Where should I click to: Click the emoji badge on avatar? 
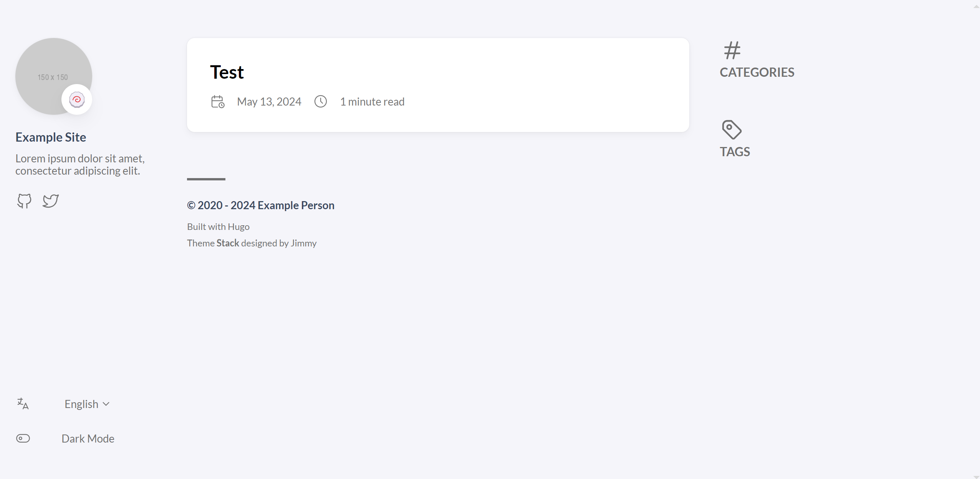[77, 100]
